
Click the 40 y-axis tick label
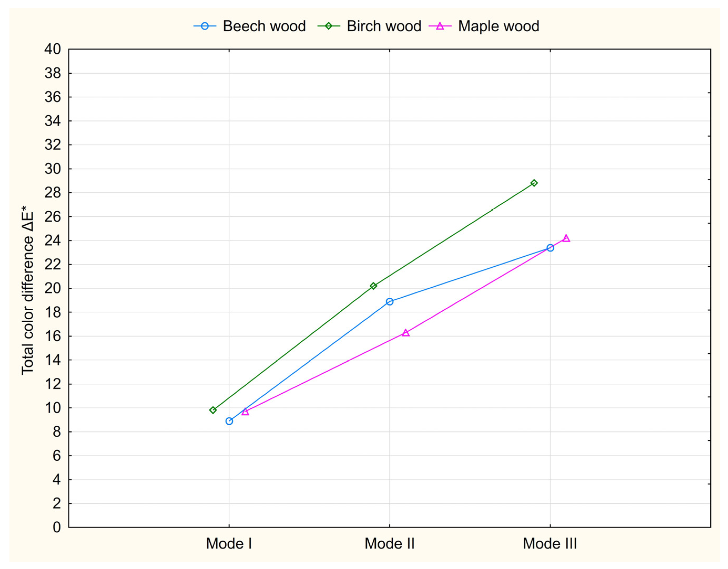[53, 49]
